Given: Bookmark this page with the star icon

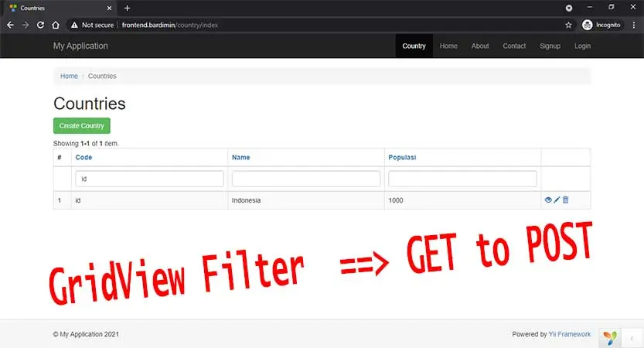Looking at the screenshot, I should tap(568, 25).
